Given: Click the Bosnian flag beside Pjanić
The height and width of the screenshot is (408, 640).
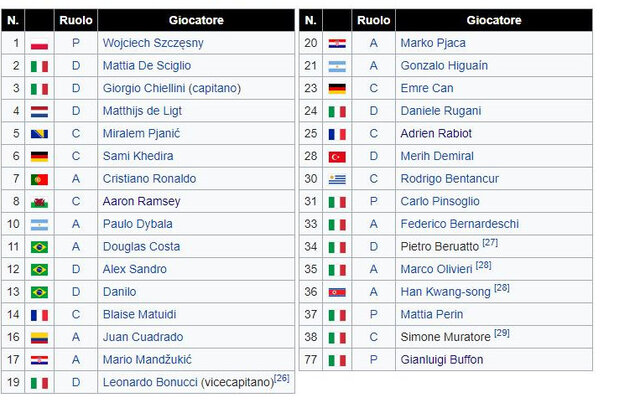Looking at the screenshot, I should coord(39,134).
